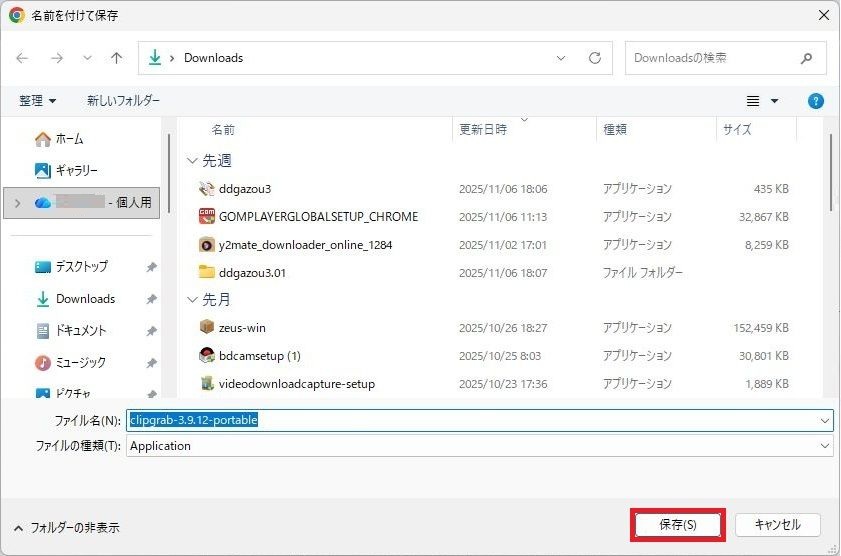Open the address bar path history dropdown

click(x=561, y=58)
